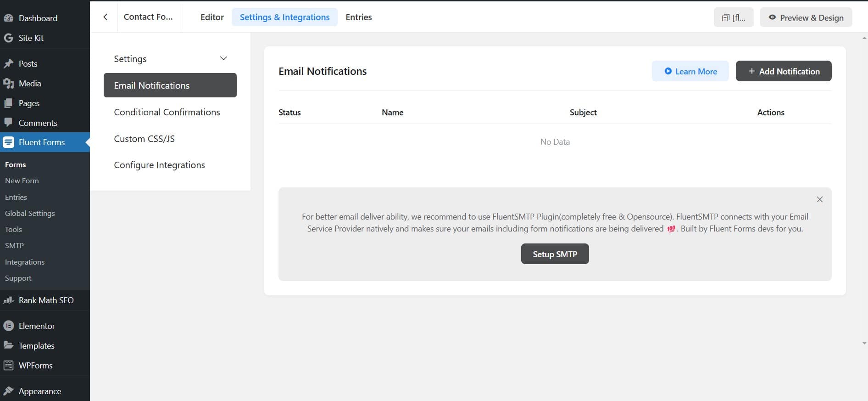Go back using the left chevron arrow
This screenshot has height=401, width=868.
(x=105, y=17)
